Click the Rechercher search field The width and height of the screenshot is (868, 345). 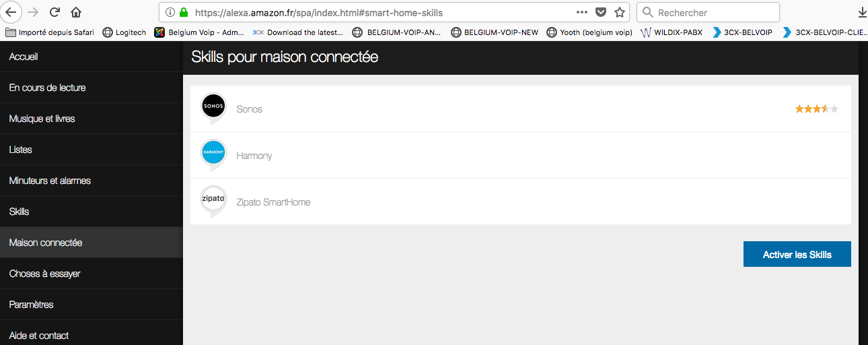713,12
